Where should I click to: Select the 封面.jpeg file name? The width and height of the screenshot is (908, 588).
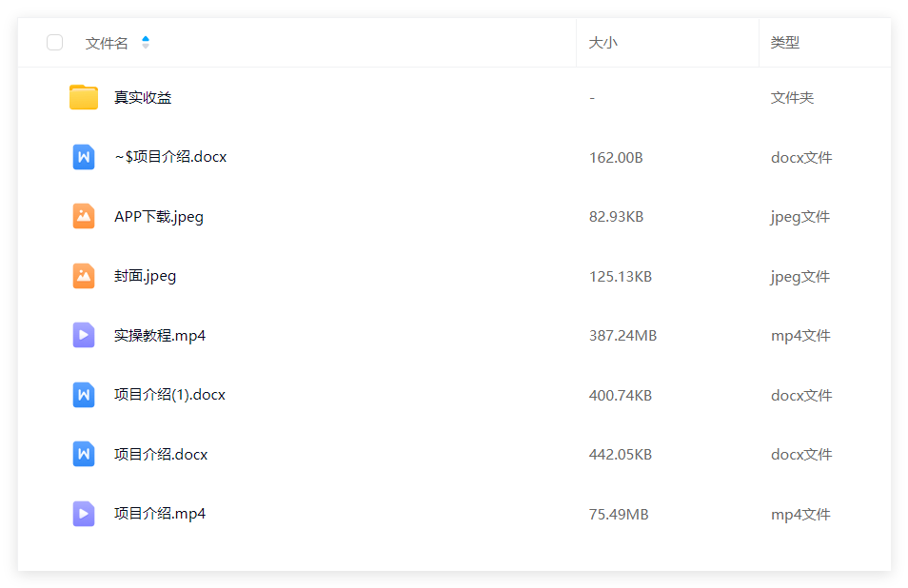point(145,277)
